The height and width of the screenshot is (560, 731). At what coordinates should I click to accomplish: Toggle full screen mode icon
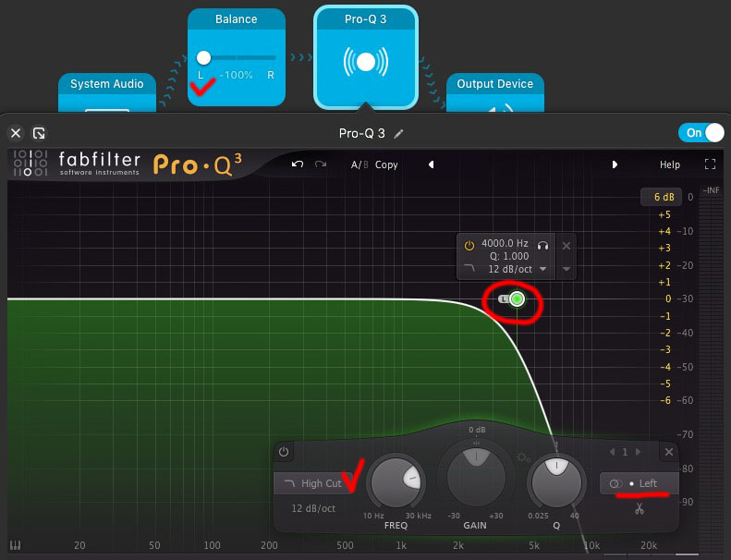[x=710, y=164]
